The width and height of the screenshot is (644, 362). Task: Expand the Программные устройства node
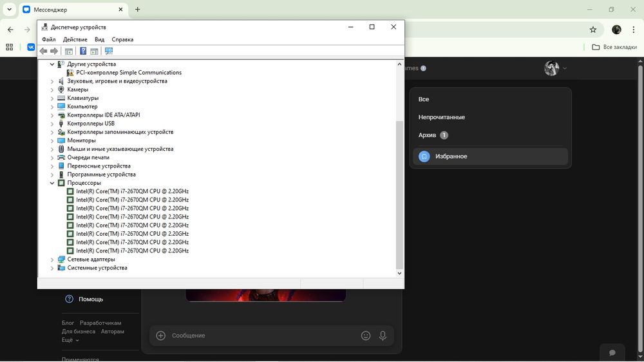tap(52, 174)
